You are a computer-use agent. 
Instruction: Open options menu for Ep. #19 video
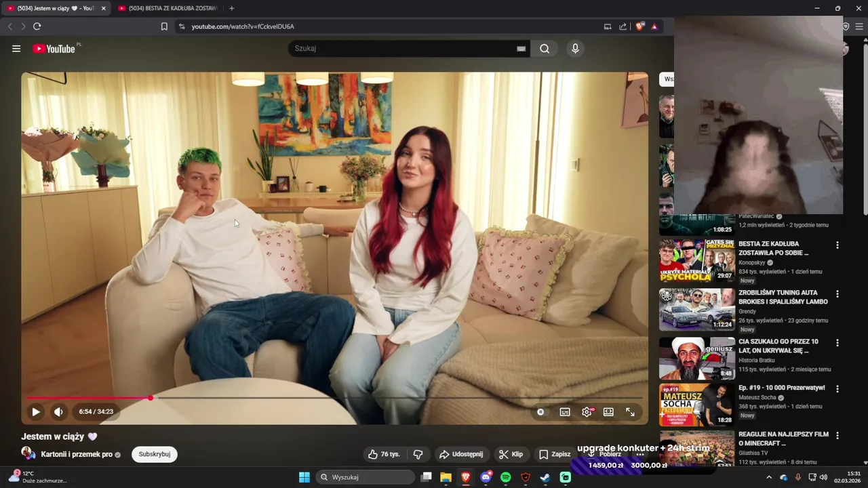click(x=837, y=389)
